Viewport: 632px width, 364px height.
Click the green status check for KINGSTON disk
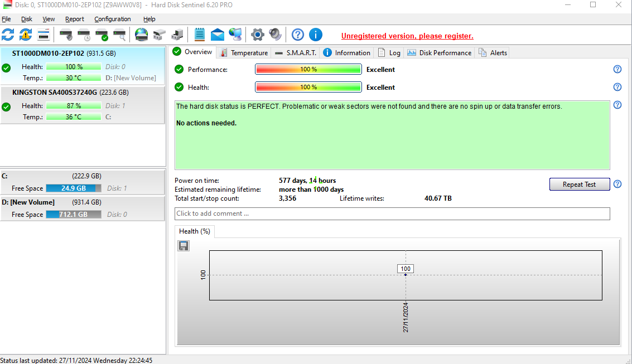click(6, 106)
